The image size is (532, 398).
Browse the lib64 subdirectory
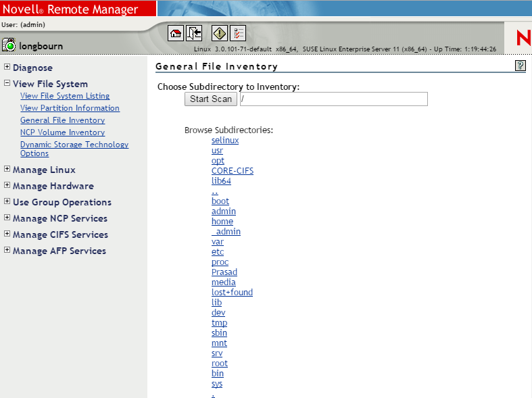pos(221,181)
